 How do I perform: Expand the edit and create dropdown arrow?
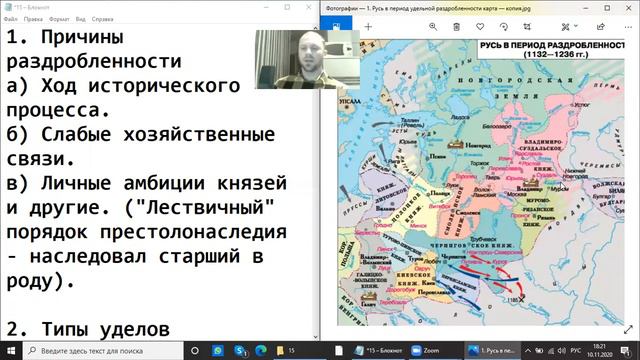click(x=576, y=26)
